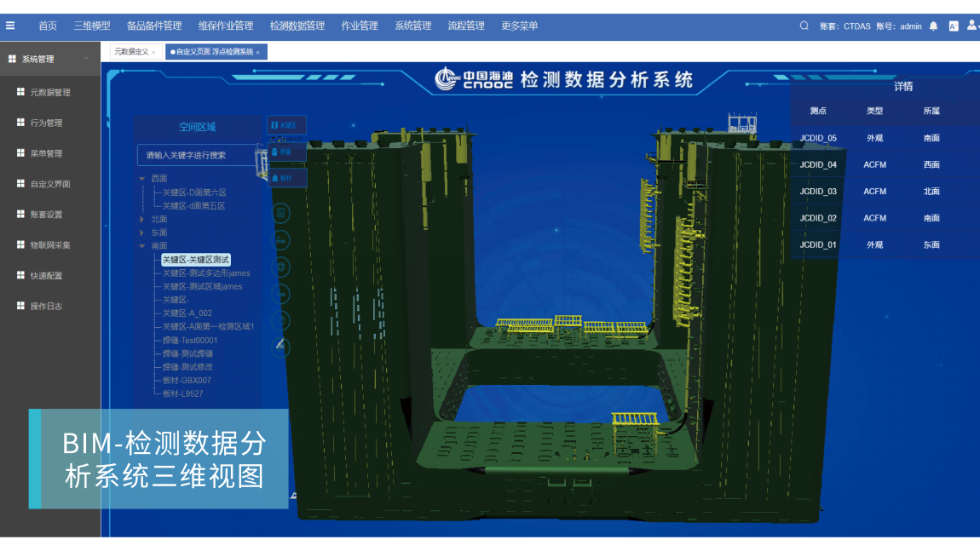This screenshot has height=551, width=980.
Task: Collapse the 南面 tree node
Action: coord(142,246)
